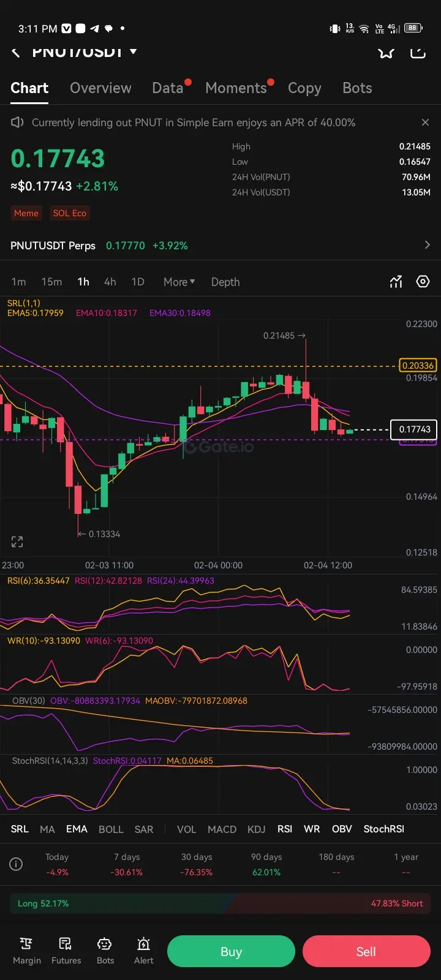Tap the red Sell button
The width and height of the screenshot is (441, 980).
(366, 951)
